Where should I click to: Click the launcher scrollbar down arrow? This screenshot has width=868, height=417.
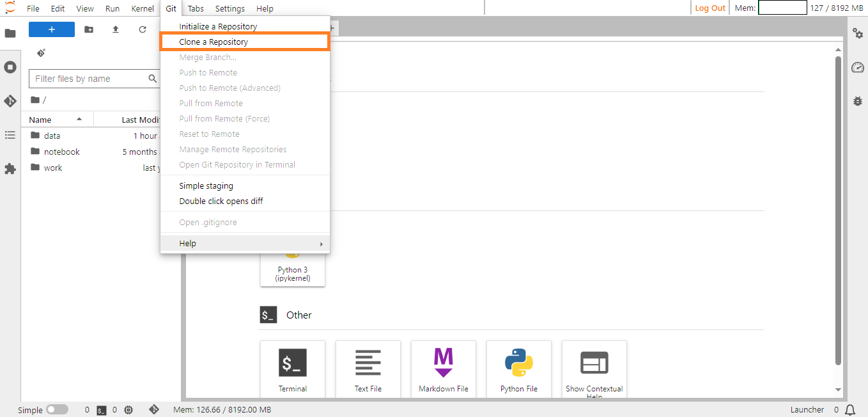point(838,389)
